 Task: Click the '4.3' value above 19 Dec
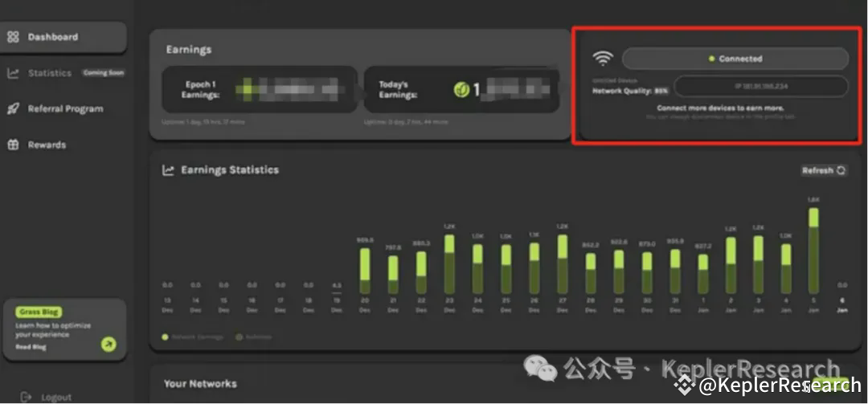tap(337, 286)
